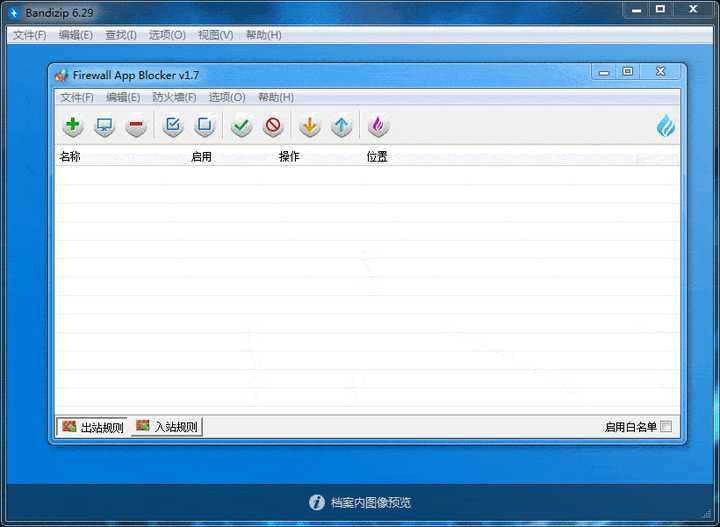Open 选项(O) menu in Firewall App Blocker

point(227,97)
